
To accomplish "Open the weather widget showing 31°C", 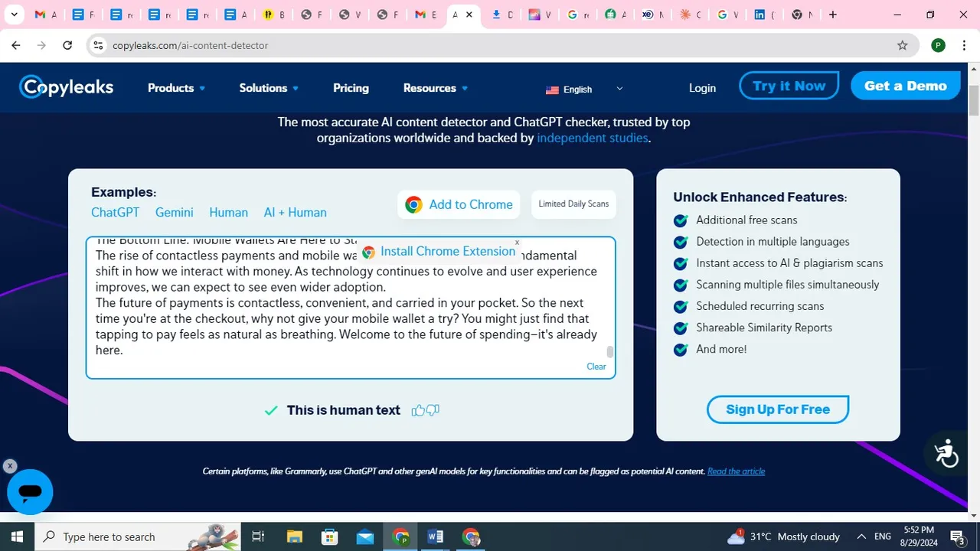I will (782, 536).
